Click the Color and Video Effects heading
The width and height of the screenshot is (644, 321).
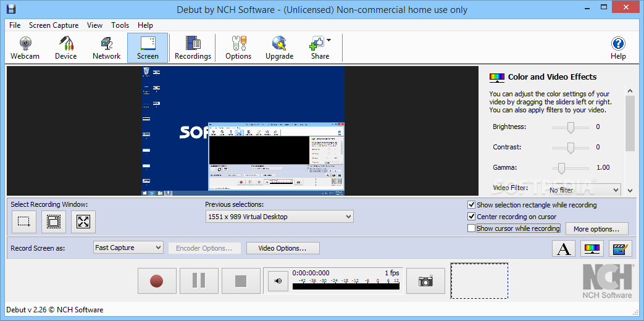(552, 77)
